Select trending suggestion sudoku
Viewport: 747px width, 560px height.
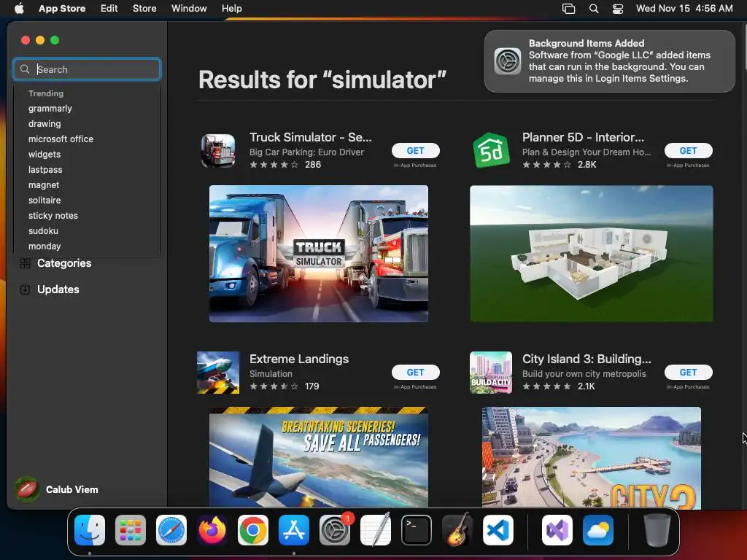click(43, 230)
